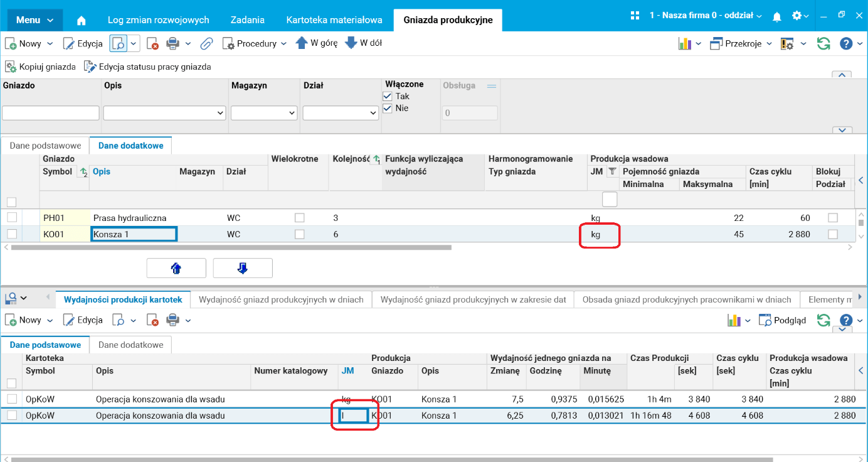Toggle the Tak checkbox under Włączone
This screenshot has width=868, height=462.
[x=388, y=96]
